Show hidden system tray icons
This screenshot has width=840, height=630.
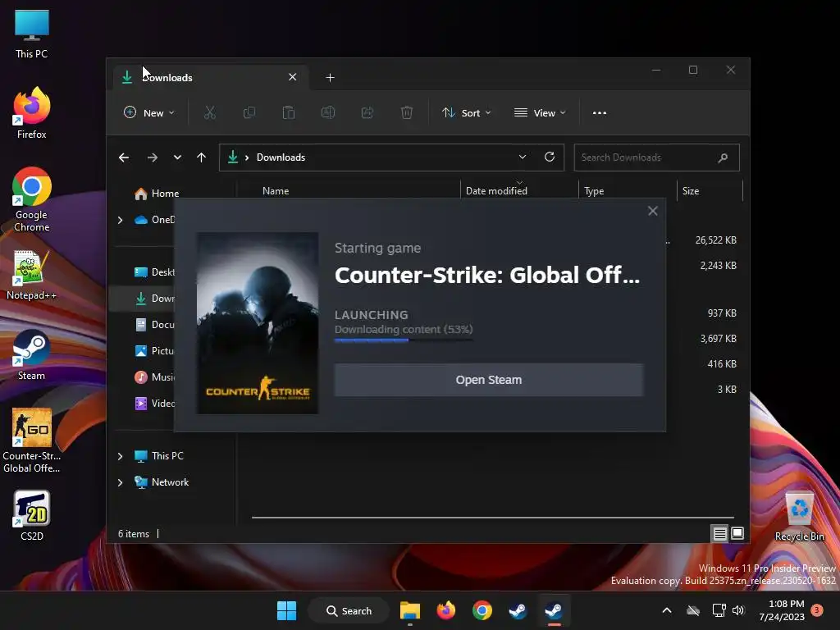[667, 610]
